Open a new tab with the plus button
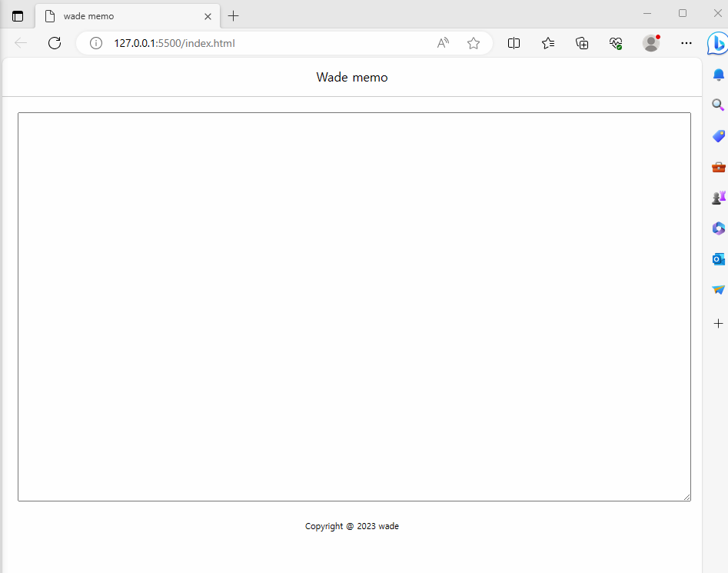 click(233, 16)
